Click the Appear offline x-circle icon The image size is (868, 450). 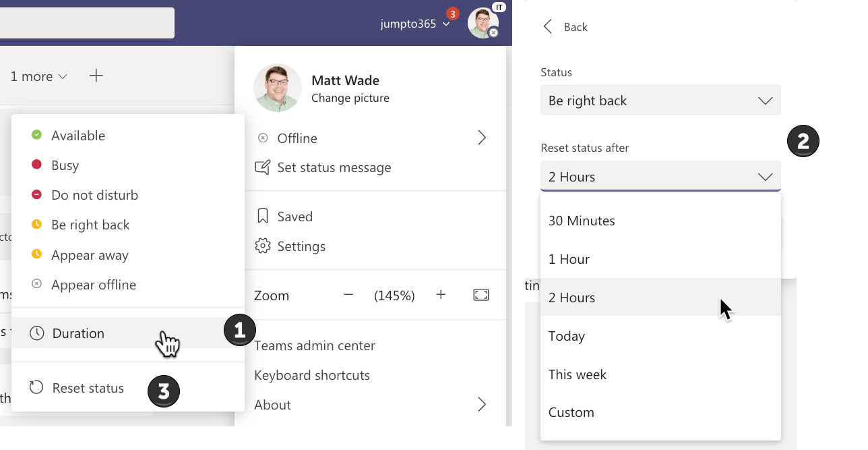tap(36, 284)
